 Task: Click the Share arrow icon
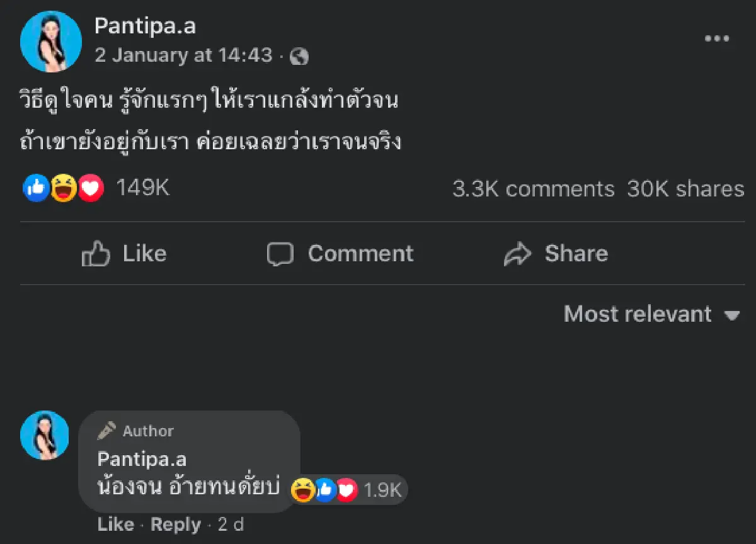517,253
